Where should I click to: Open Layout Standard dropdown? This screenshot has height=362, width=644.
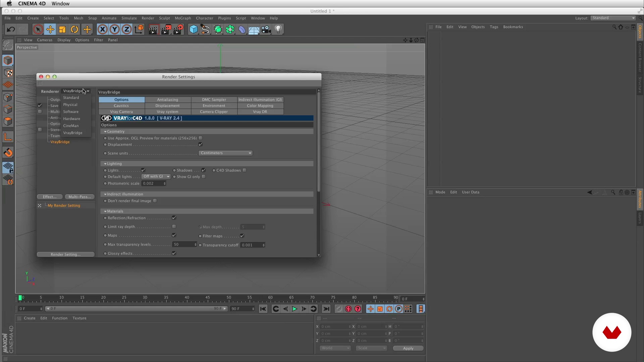(x=613, y=18)
